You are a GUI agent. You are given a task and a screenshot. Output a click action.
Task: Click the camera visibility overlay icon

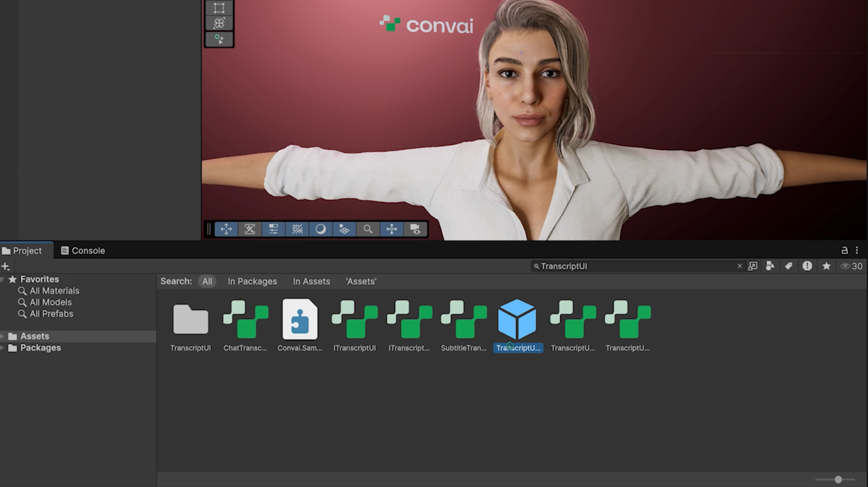415,229
